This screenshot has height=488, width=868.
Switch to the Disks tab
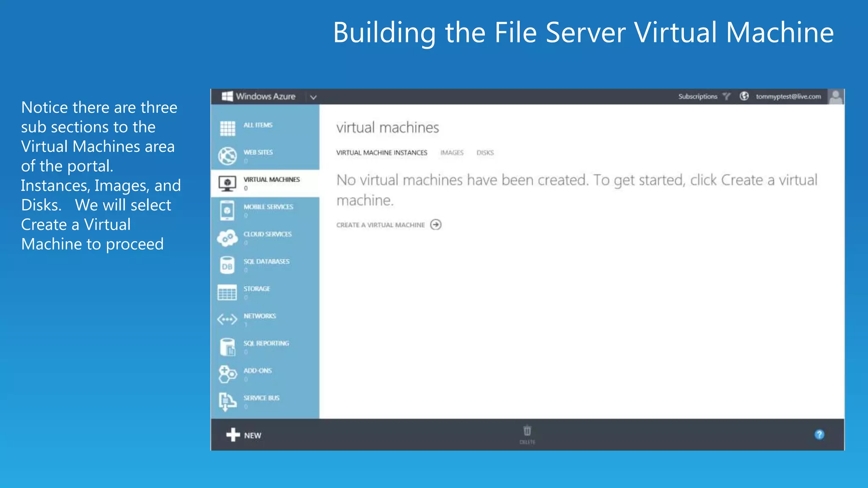tap(485, 153)
